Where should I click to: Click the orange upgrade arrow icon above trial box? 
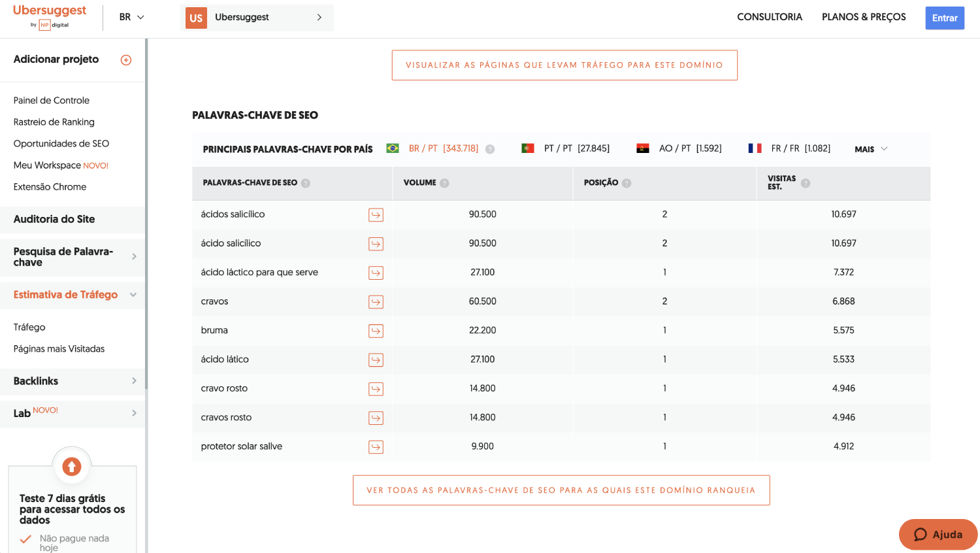pos(72,466)
